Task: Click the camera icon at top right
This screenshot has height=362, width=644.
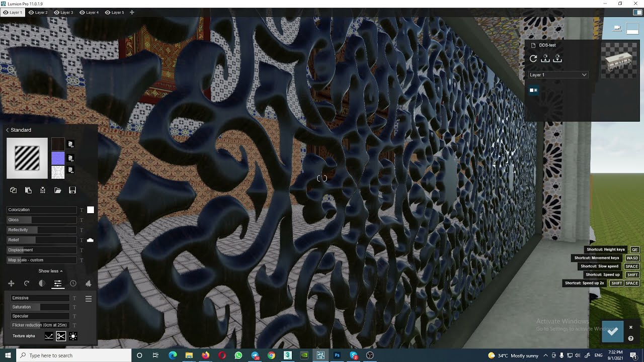Action: (617, 28)
